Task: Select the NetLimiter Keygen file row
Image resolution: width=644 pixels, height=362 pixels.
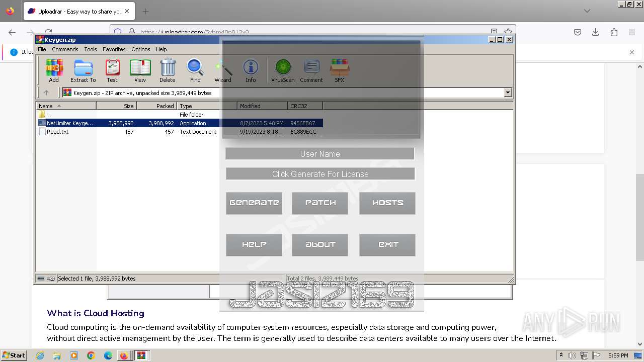Action: click(x=180, y=123)
